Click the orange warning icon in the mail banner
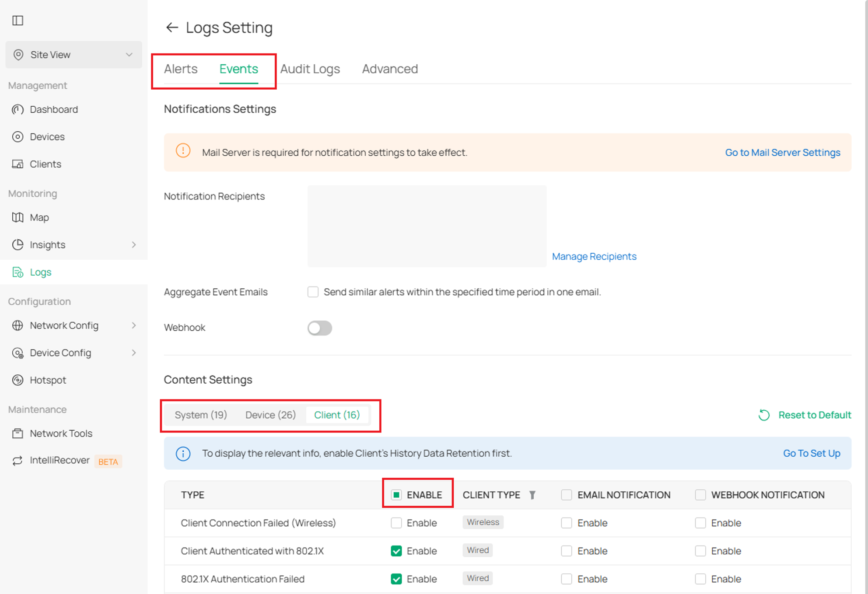Viewport: 868px width, 594px height. click(x=183, y=151)
